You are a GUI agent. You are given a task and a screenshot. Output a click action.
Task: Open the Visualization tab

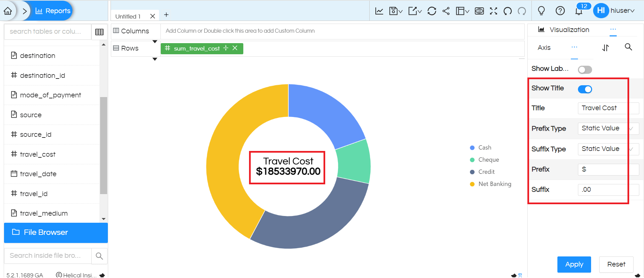[564, 30]
